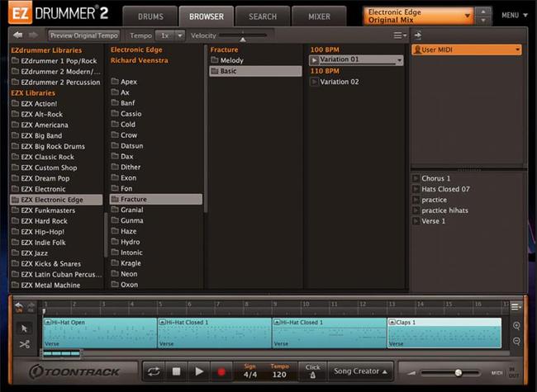Undo last action in song track
This screenshot has width=537, height=392.
pyautogui.click(x=19, y=307)
